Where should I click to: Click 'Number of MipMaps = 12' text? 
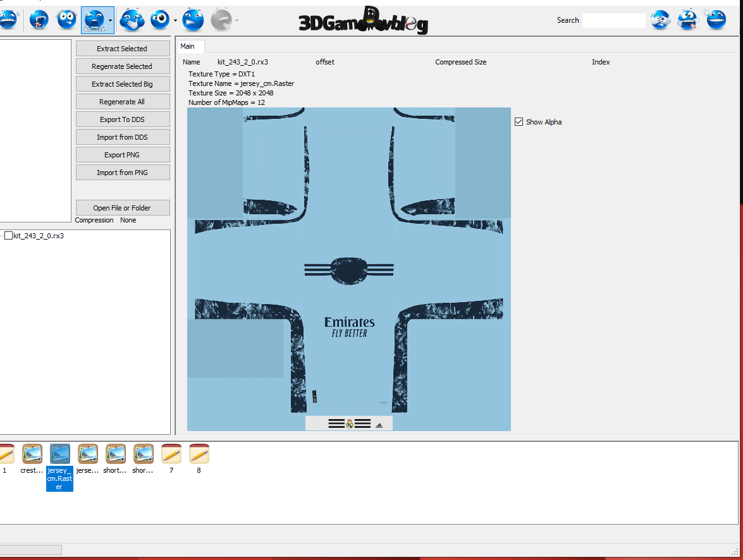point(226,102)
